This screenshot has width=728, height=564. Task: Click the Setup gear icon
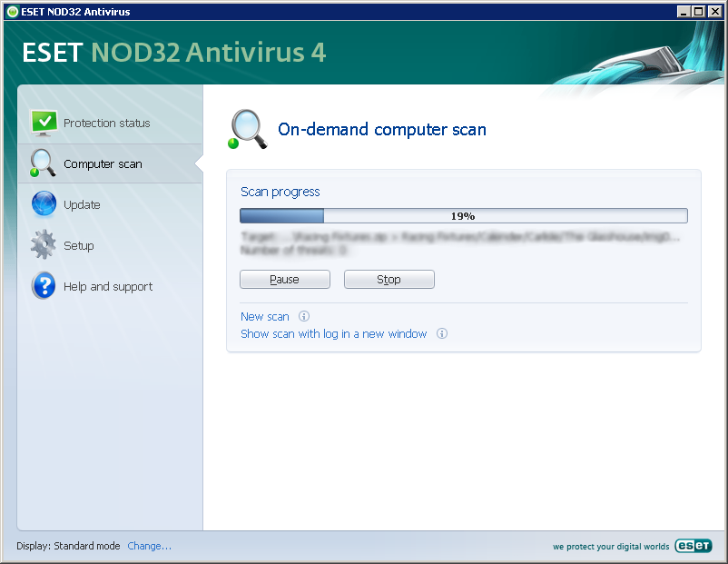(x=44, y=244)
